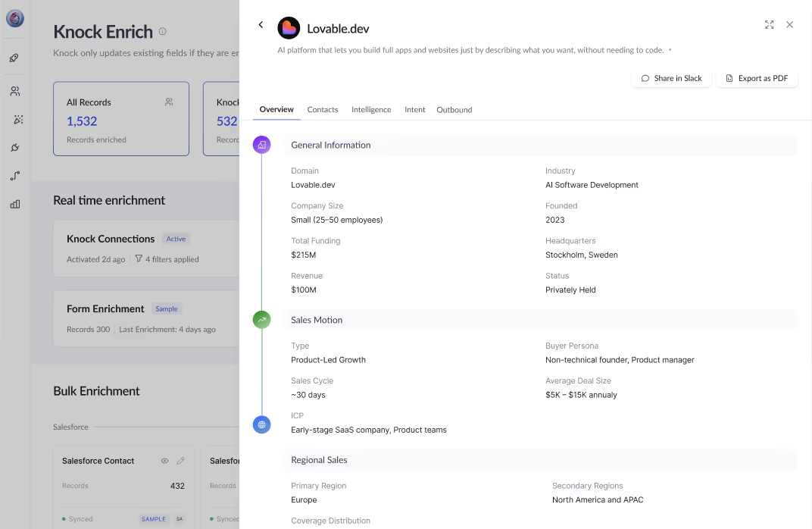
Task: Click the Active status badge on Knock Connections
Action: tap(176, 239)
